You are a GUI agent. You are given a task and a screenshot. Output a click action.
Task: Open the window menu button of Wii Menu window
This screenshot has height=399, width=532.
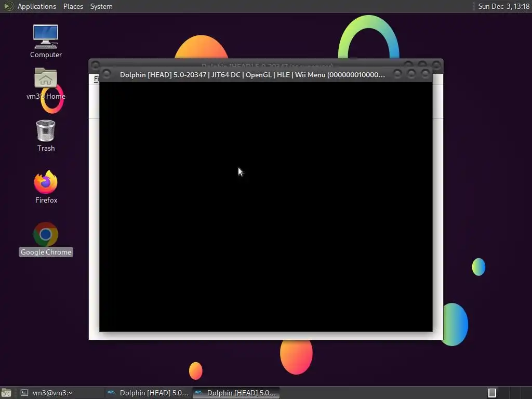click(x=107, y=74)
